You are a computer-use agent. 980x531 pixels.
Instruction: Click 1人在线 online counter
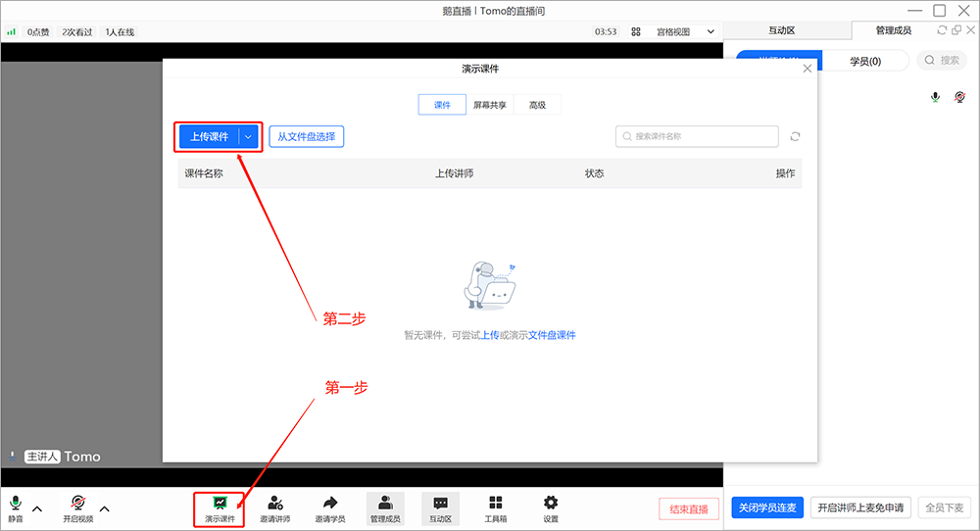[120, 32]
